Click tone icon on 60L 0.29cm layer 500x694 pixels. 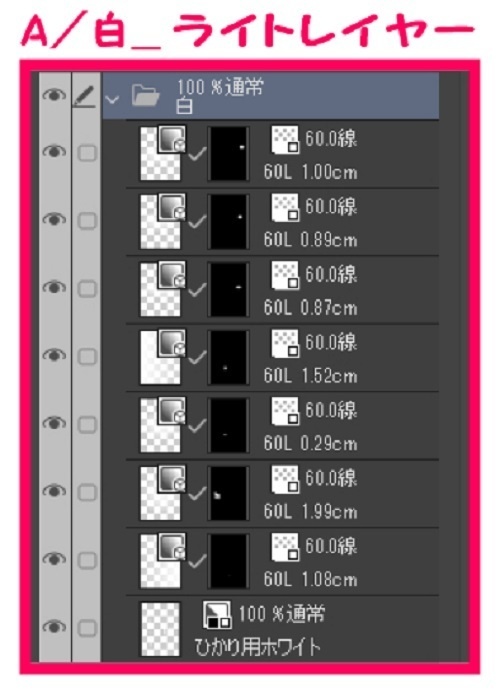pos(285,412)
